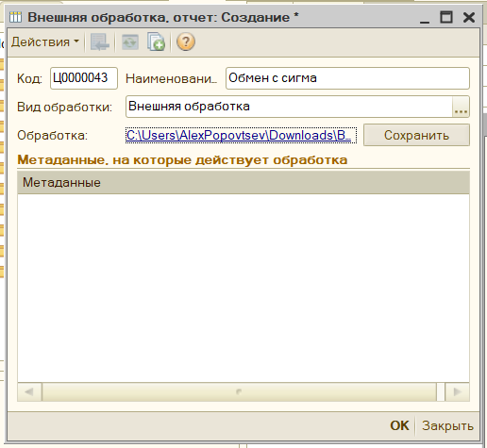Confirm with the OK button
The width and height of the screenshot is (487, 448).
pos(399,425)
